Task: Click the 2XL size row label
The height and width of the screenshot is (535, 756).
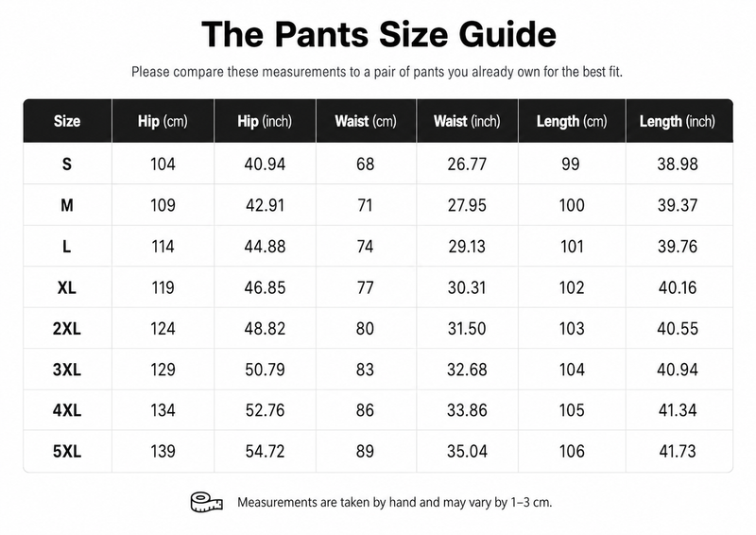Action: click(x=67, y=329)
